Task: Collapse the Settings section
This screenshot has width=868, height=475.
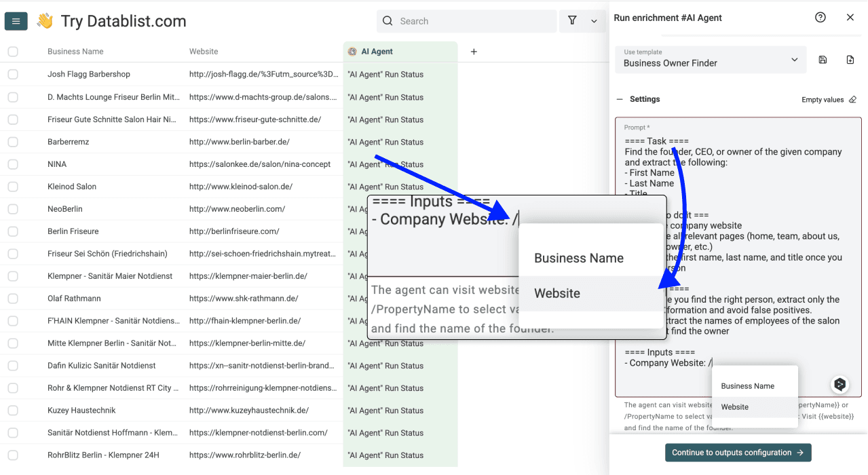Action: pos(619,98)
